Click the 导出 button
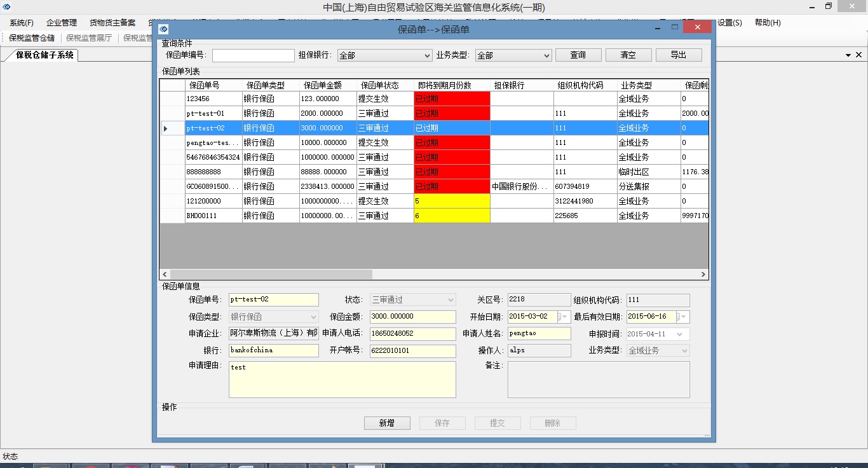The image size is (868, 468). coord(678,55)
